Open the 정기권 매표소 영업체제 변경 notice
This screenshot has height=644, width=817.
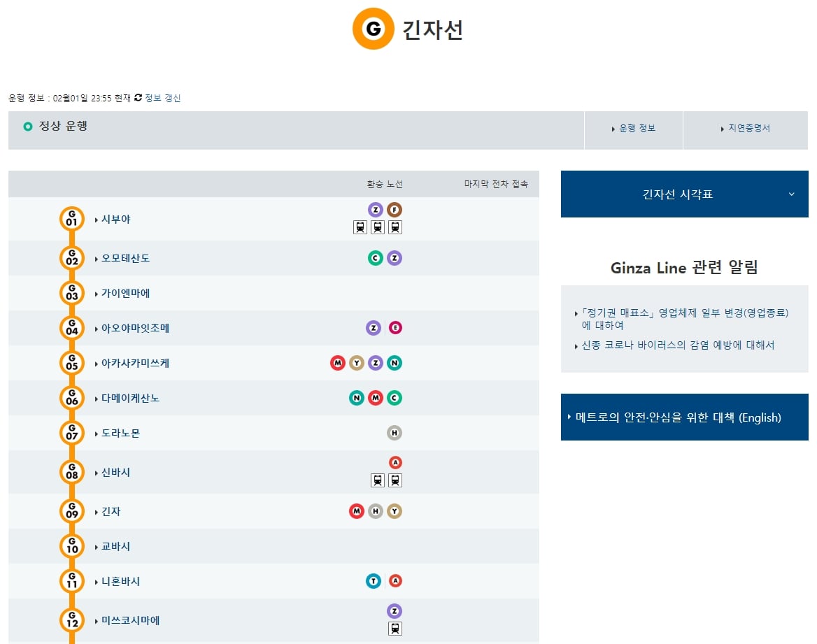coord(685,319)
